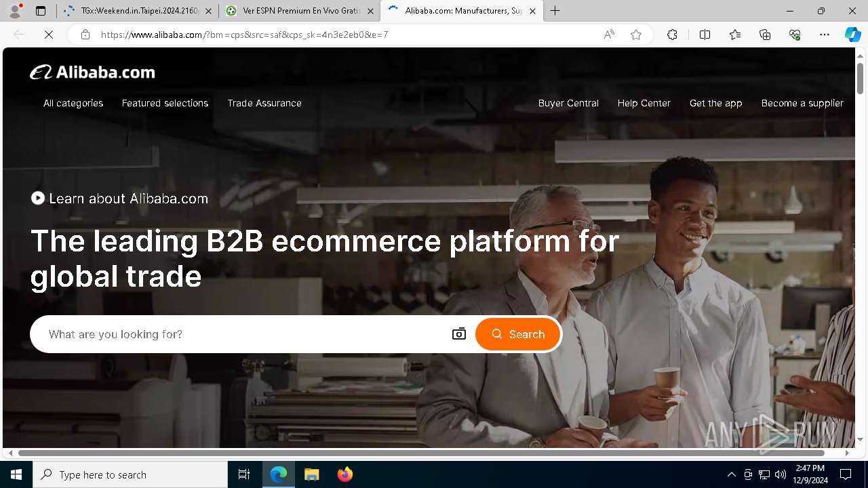Open the Collections icon in toolbar
Viewport: 868px width, 488px height.
coord(765,35)
